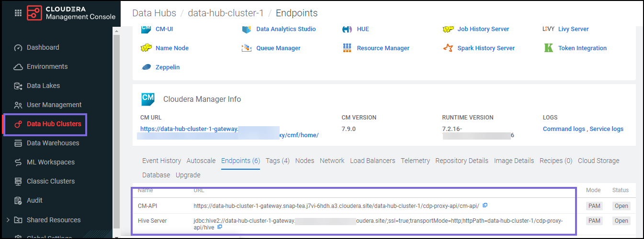644x239 pixels.
Task: Select the Tags (4) tab
Action: (277, 161)
